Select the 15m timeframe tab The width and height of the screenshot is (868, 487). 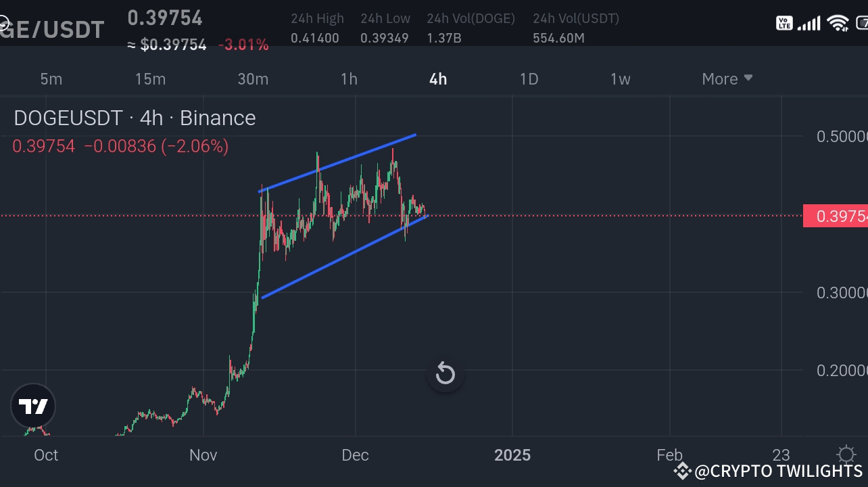click(x=150, y=78)
